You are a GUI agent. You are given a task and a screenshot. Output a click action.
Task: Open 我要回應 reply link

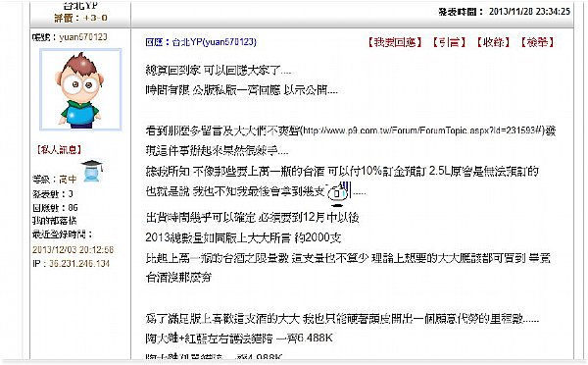(395, 42)
